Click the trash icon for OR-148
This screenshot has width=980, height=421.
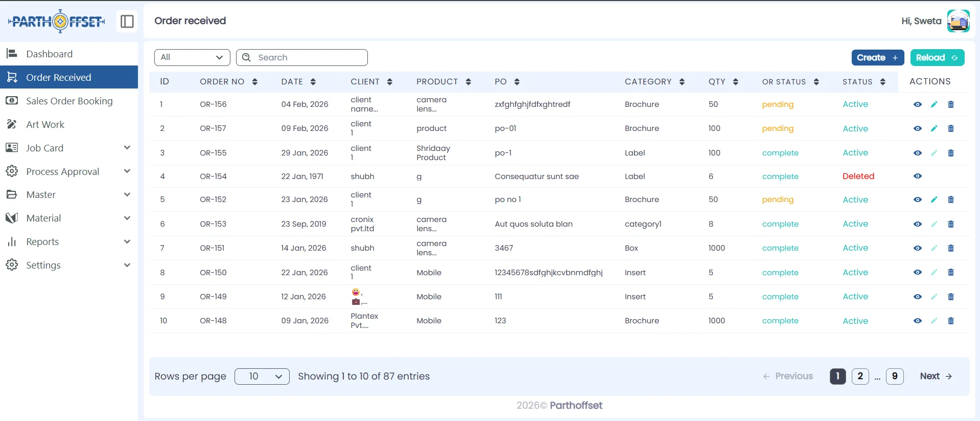951,321
